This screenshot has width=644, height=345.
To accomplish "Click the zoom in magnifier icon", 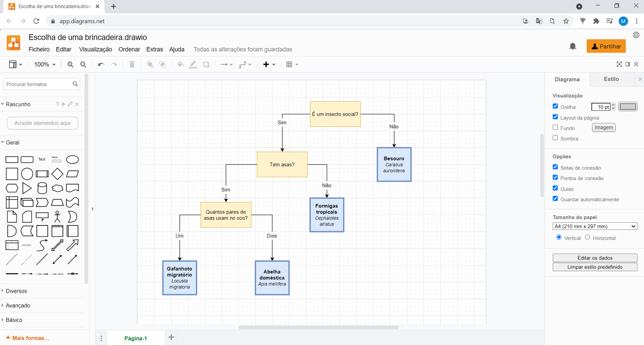I will click(70, 64).
